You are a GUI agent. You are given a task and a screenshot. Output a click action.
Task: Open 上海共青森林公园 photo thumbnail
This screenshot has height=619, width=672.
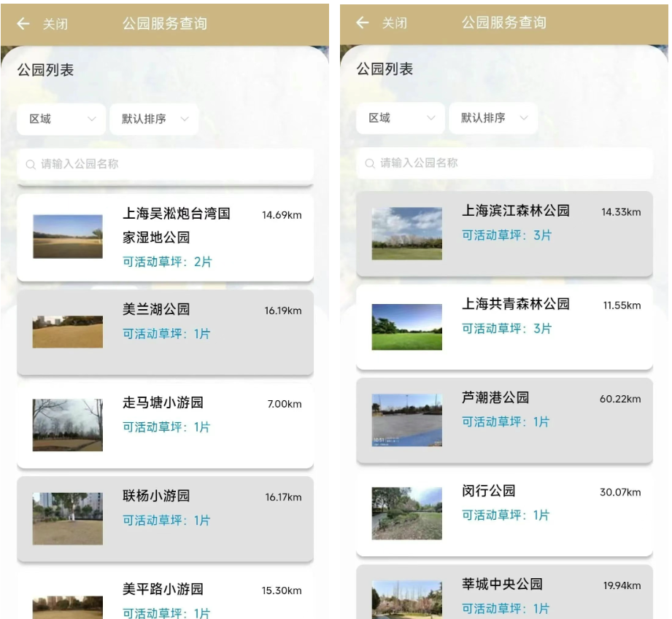coord(406,327)
